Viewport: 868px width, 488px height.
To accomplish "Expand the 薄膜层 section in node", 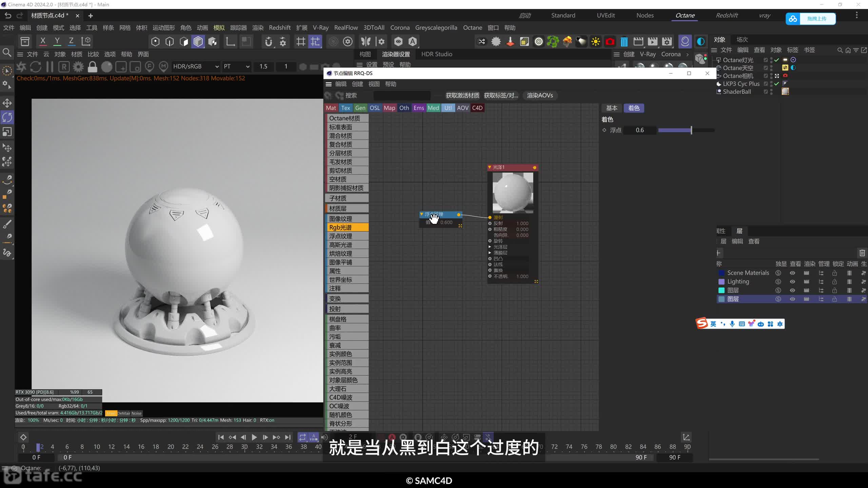I will [490, 253].
